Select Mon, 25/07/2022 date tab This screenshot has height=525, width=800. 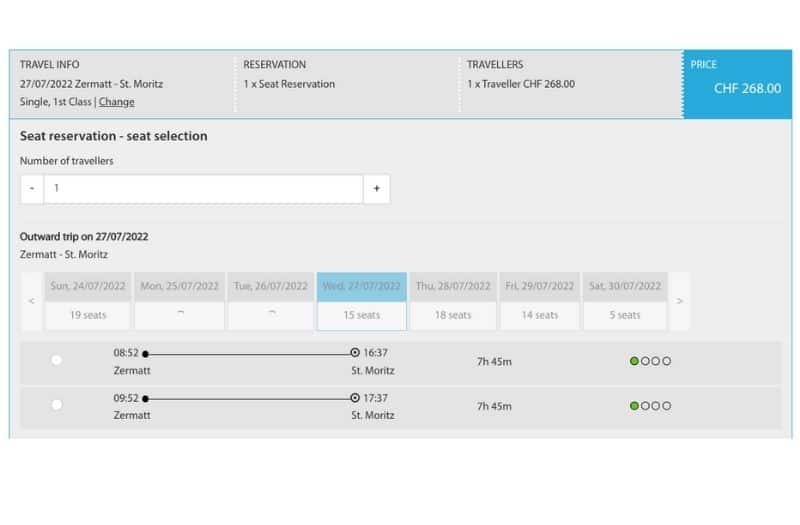tap(179, 300)
